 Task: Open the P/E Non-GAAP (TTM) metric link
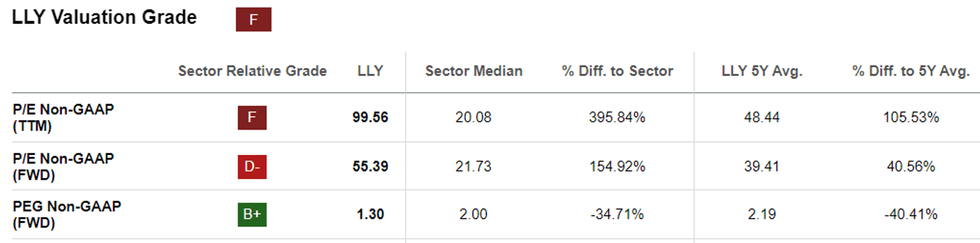click(x=63, y=117)
